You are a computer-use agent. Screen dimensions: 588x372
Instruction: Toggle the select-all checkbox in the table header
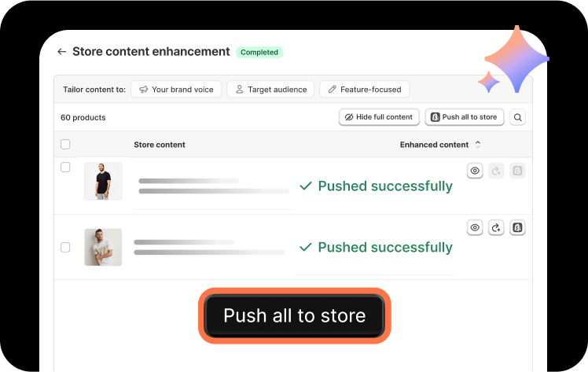[x=65, y=144]
